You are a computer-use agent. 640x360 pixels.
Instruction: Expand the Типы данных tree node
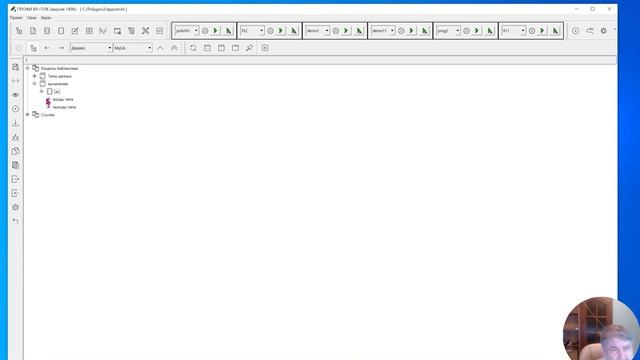pos(35,76)
